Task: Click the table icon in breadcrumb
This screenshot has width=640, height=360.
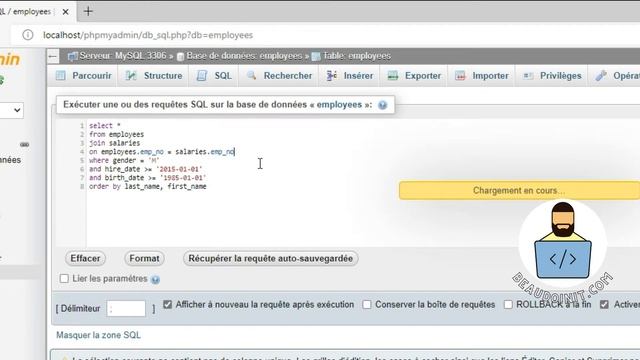Action: pos(316,56)
